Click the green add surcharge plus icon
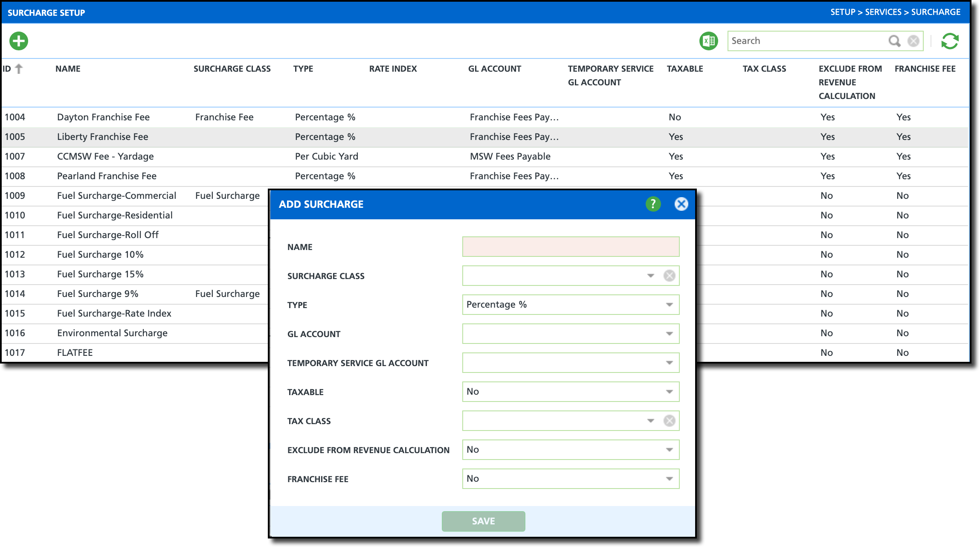 tap(19, 41)
